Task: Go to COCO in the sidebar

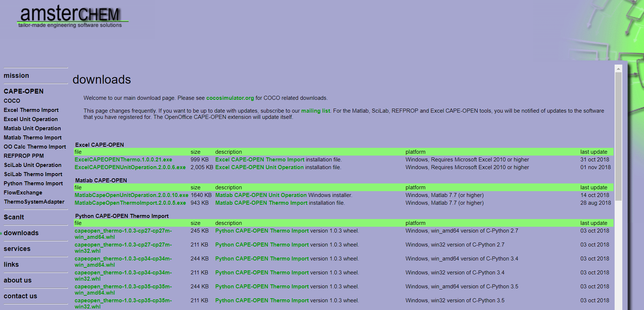Action: (x=12, y=101)
